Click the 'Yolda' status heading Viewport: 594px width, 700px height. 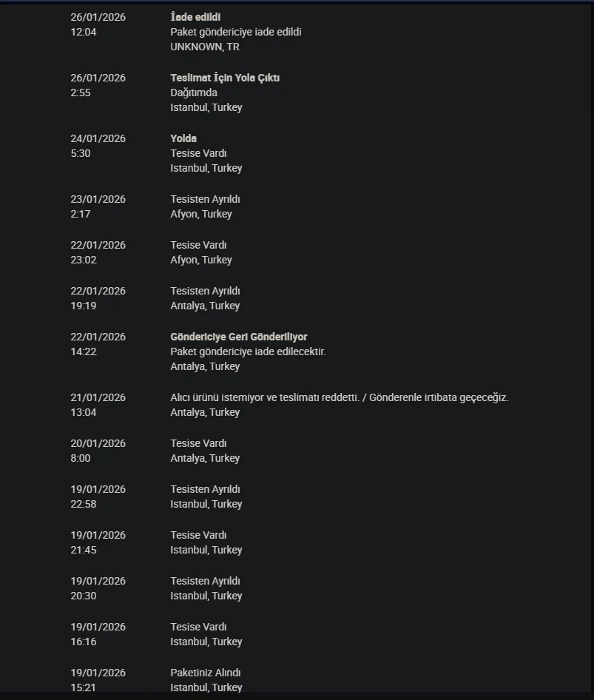point(183,138)
